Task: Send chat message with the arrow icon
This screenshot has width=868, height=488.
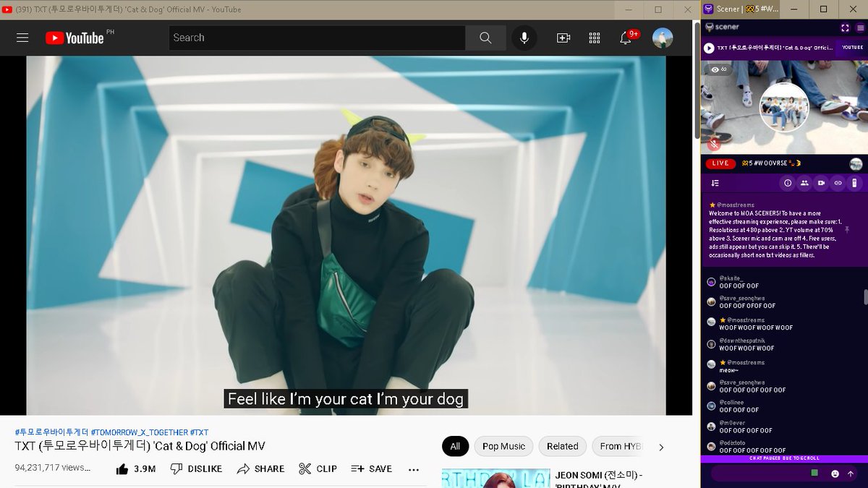Action: [851, 474]
